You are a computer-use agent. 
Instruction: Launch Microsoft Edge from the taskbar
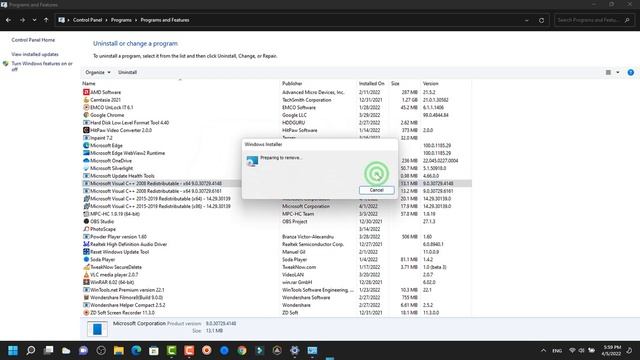(x=136, y=351)
